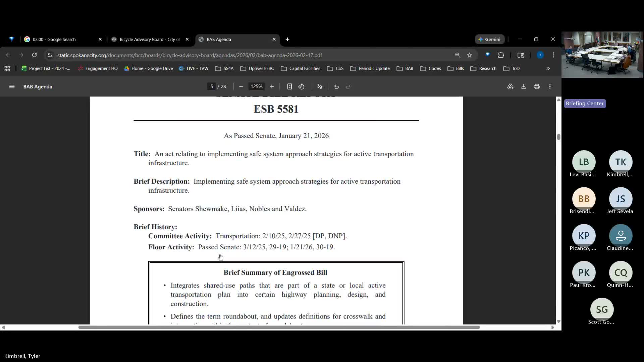Click the print icon in PDF toolbar
The width and height of the screenshot is (644, 362).
pos(537,86)
